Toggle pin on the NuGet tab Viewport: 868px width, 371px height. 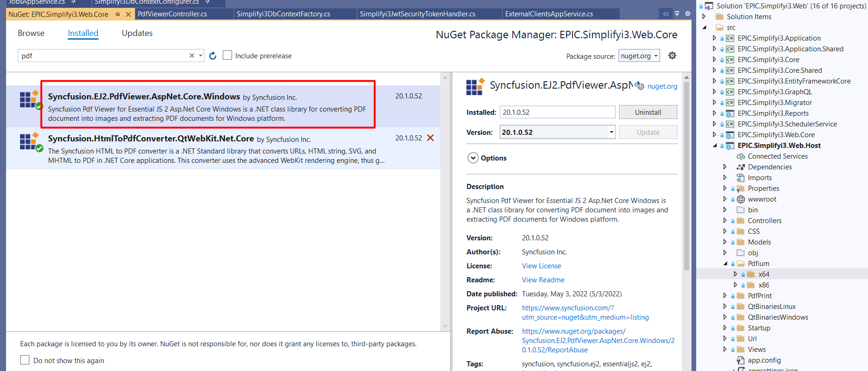coord(117,14)
